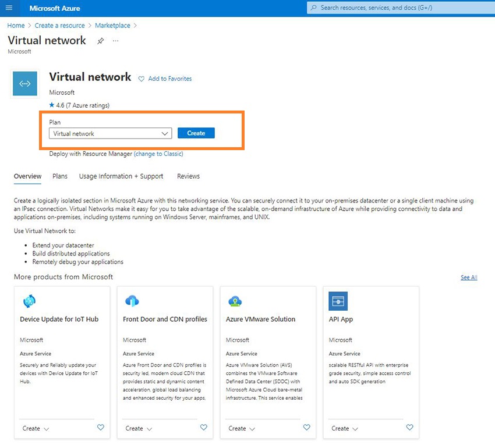Open Create dropdown on Azure VMware Solution card

coord(242,429)
